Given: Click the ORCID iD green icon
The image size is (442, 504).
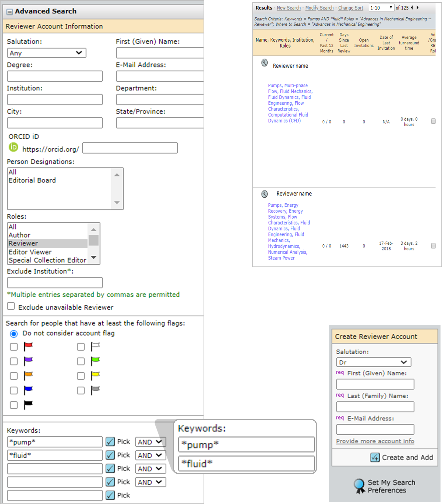Looking at the screenshot, I should [13, 147].
